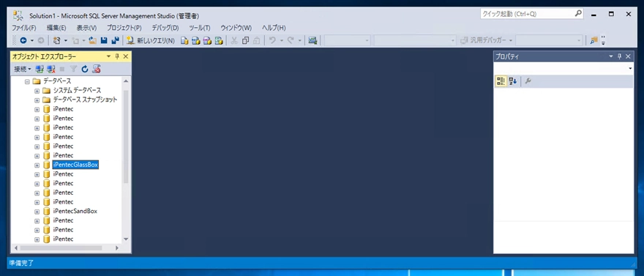The width and height of the screenshot is (644, 276).
Task: Refresh the Object Explorer tree
Action: 85,69
